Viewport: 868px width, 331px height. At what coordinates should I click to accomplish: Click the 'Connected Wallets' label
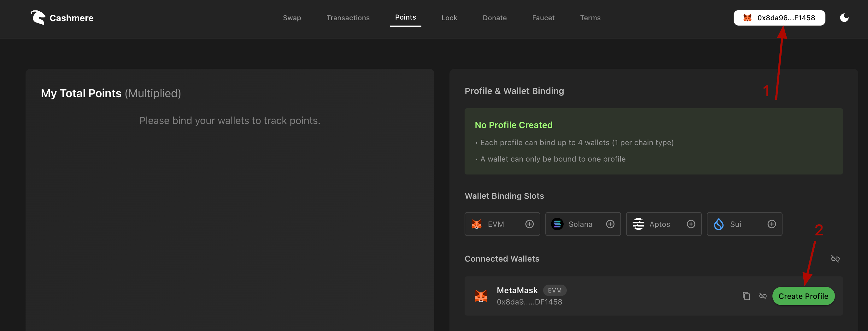[x=501, y=258]
